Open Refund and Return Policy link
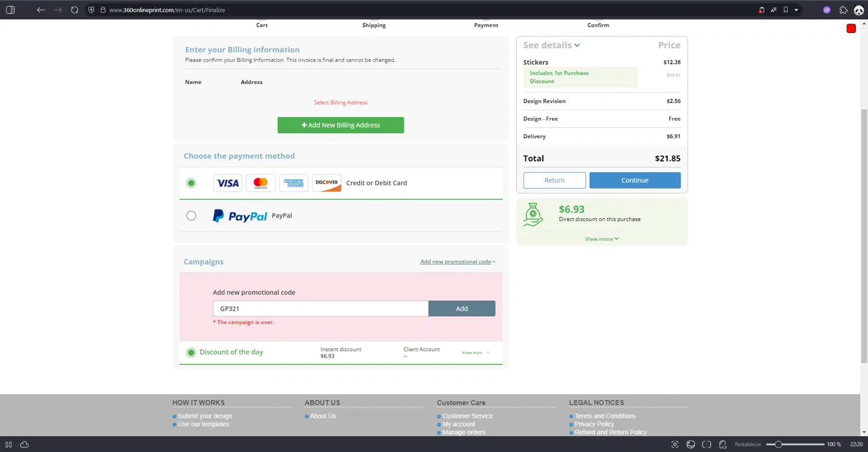This screenshot has width=868, height=452. pyautogui.click(x=611, y=432)
